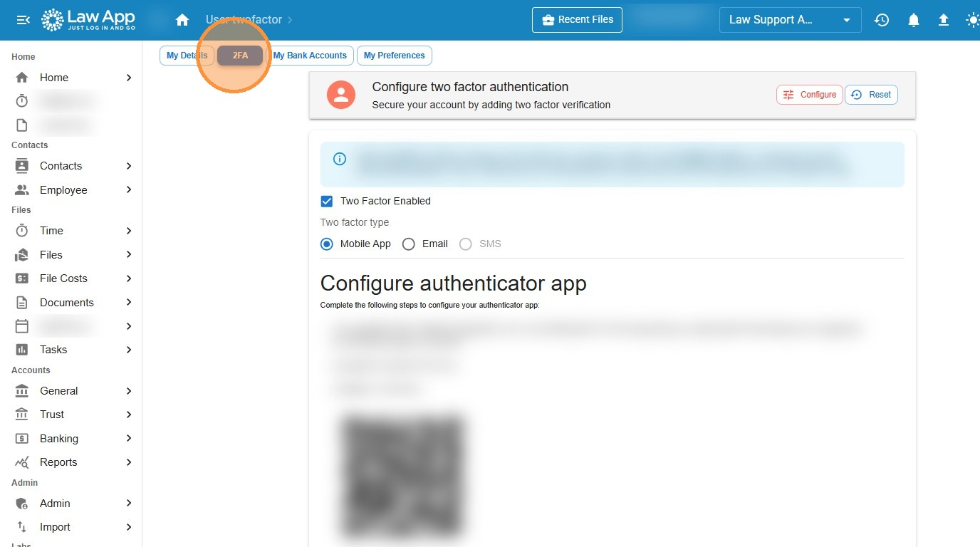Image resolution: width=980 pixels, height=547 pixels.
Task: Click the Import arrows icon
Action: click(22, 527)
